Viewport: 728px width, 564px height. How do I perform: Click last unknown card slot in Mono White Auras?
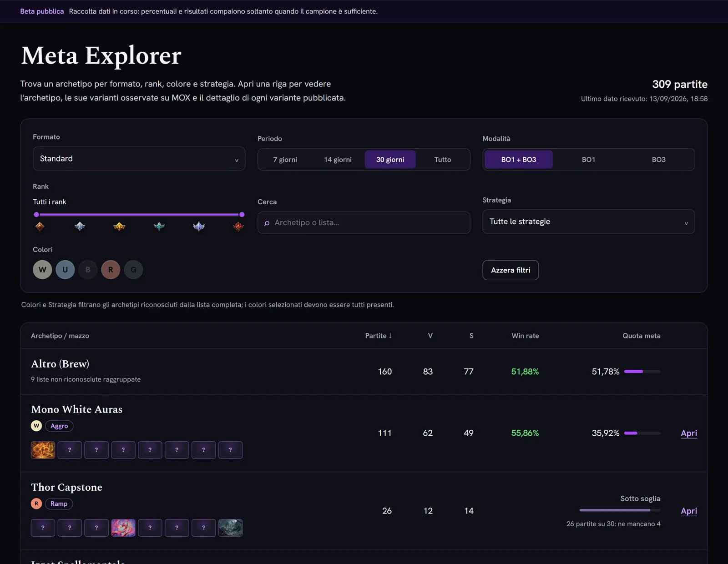pos(231,450)
